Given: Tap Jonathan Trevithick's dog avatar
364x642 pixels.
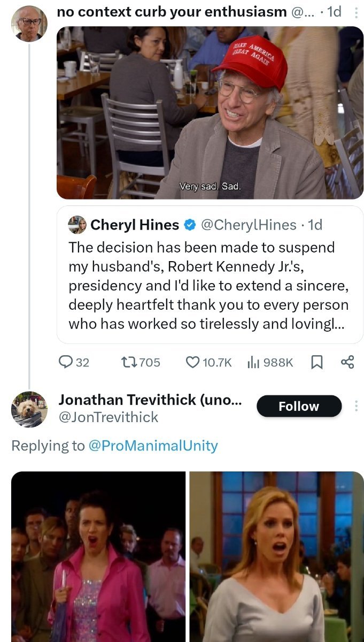Looking at the screenshot, I should [x=29, y=409].
